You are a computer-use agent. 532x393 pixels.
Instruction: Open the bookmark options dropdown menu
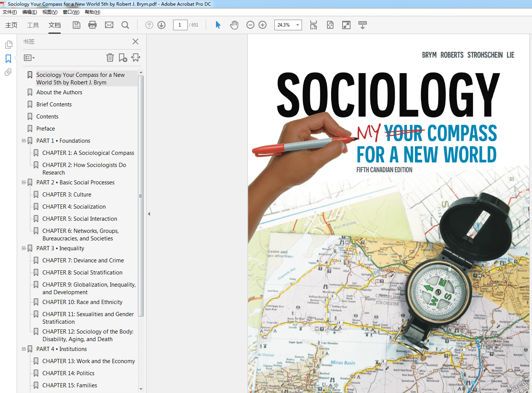click(x=29, y=58)
